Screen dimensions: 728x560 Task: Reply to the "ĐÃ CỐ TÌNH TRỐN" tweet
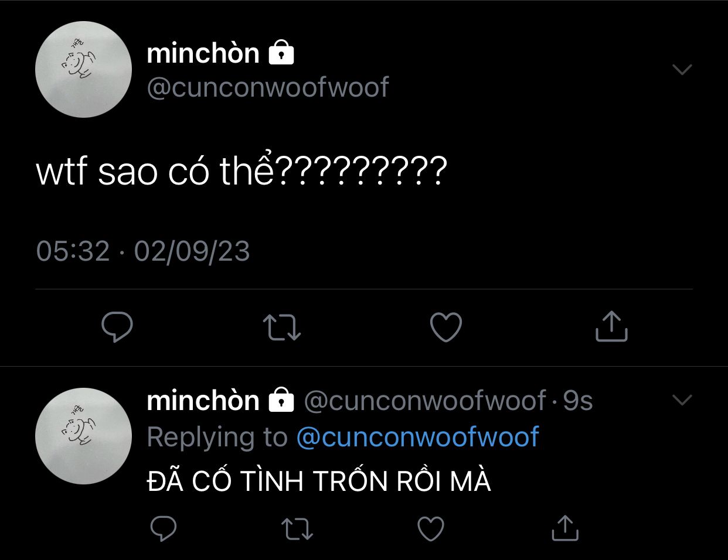[164, 528]
